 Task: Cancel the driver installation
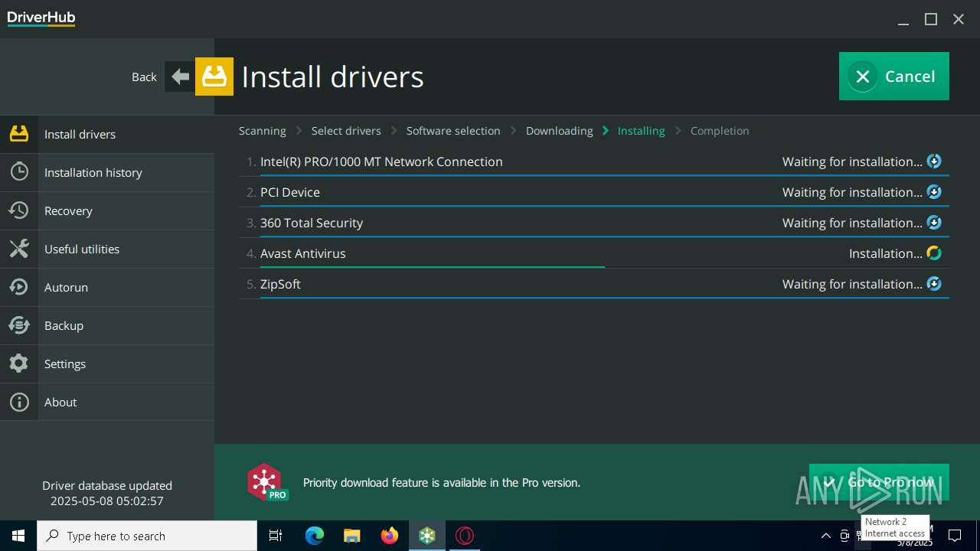tap(894, 76)
